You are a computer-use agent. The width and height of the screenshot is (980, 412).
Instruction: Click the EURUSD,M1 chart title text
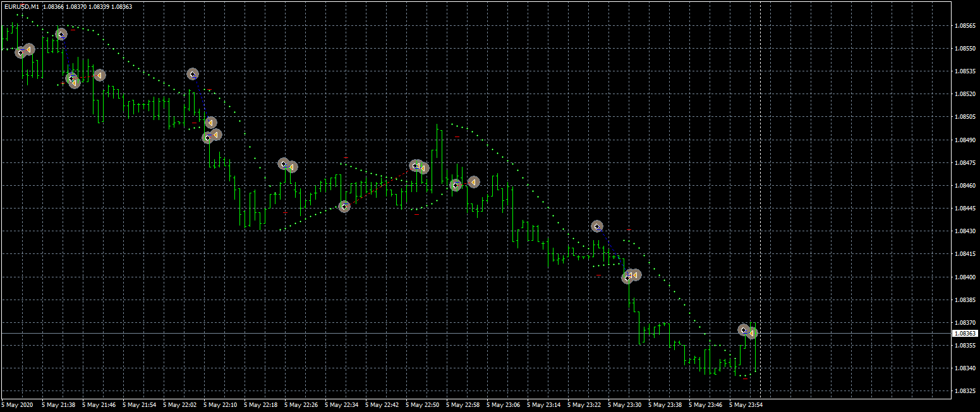(x=21, y=6)
